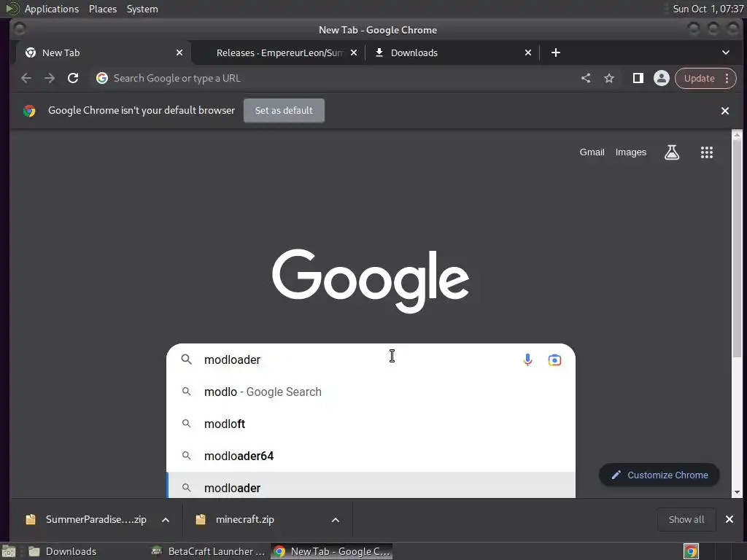Go back with the browser back arrow
Screen dimensions: 747x560
click(26, 78)
